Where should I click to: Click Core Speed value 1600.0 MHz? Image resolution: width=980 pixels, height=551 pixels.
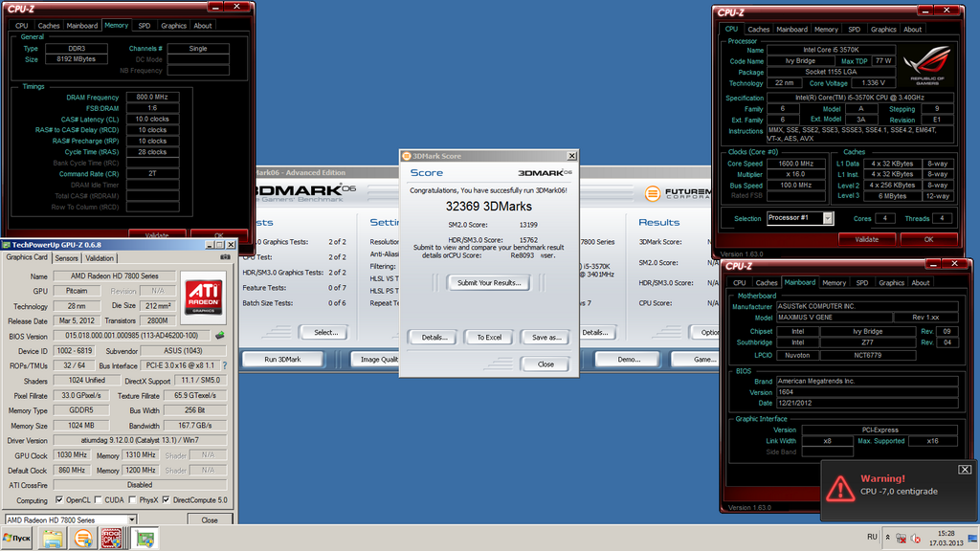[795, 164]
